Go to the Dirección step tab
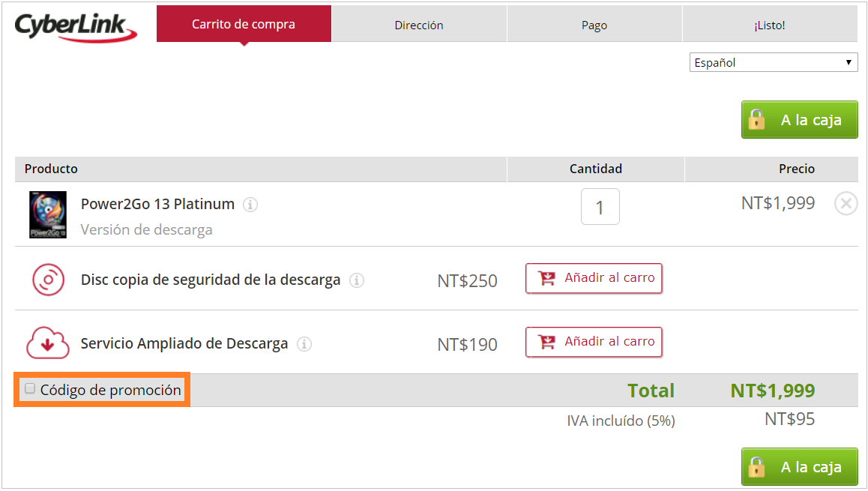The image size is (868, 491). (x=419, y=25)
